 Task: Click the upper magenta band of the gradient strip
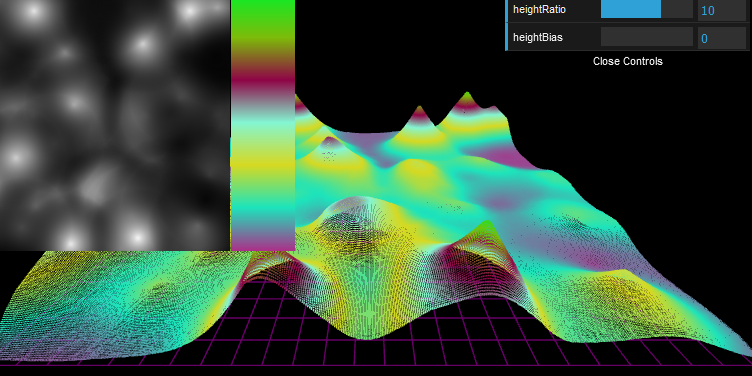[263, 80]
